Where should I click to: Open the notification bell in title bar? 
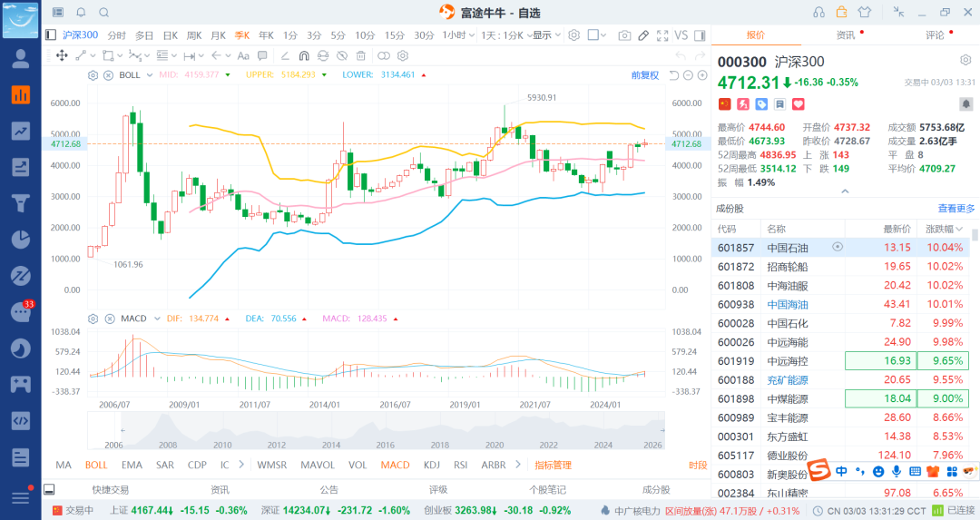81,12
